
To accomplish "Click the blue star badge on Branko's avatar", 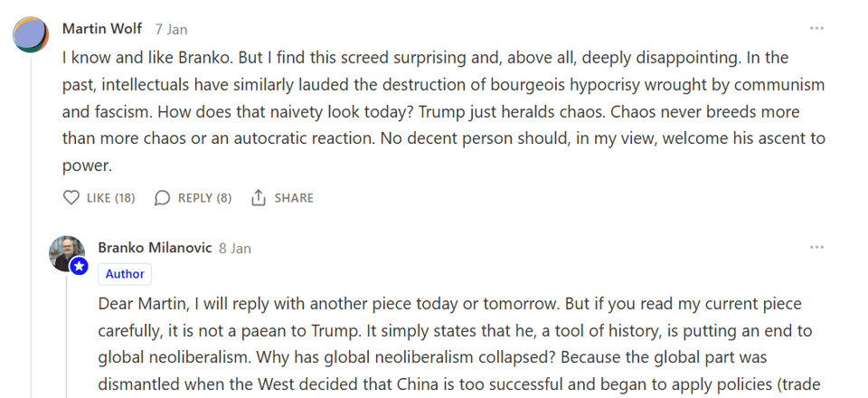I will coord(80,266).
